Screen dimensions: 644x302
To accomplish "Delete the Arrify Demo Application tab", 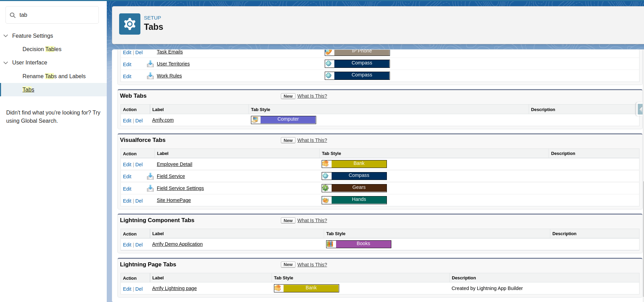I will pos(139,245).
